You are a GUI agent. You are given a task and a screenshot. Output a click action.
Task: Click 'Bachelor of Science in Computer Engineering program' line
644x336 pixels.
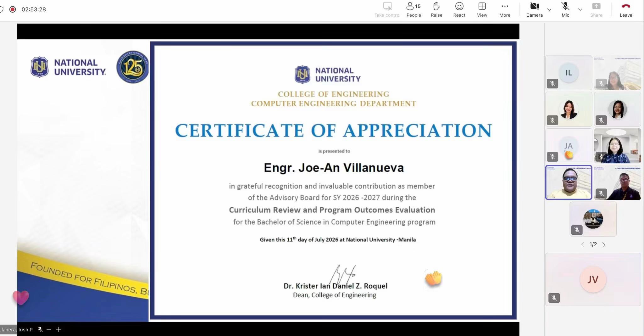[334, 222]
